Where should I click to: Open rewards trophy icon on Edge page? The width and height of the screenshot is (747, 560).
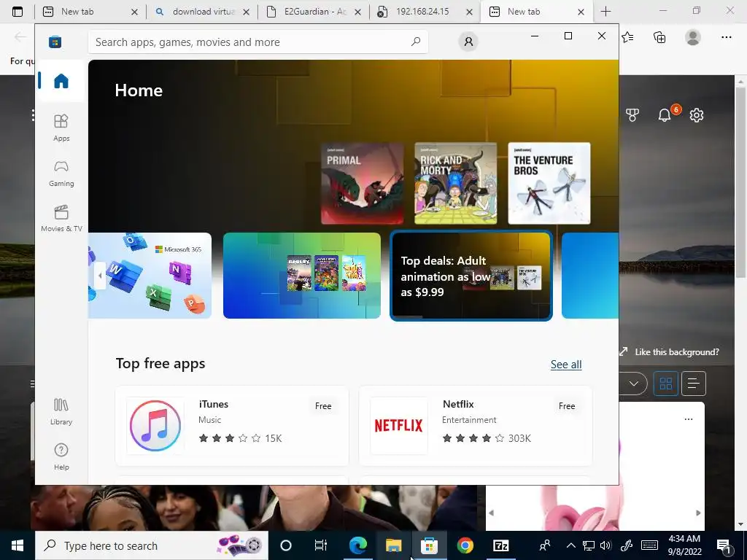632,114
